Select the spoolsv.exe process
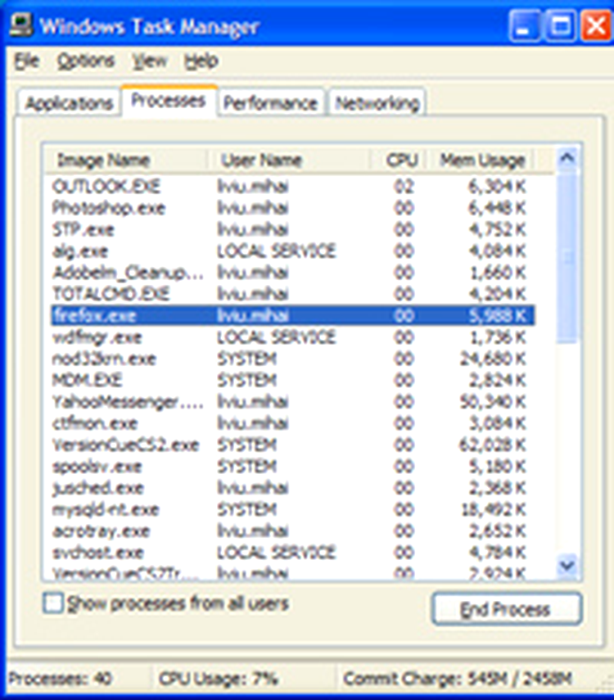The image size is (614, 700). coord(292,467)
